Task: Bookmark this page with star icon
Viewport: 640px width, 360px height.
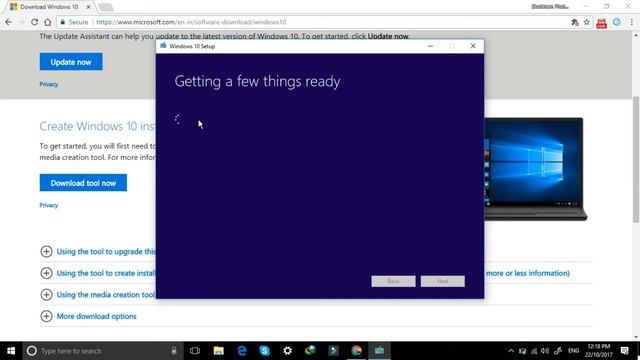Action: point(587,22)
